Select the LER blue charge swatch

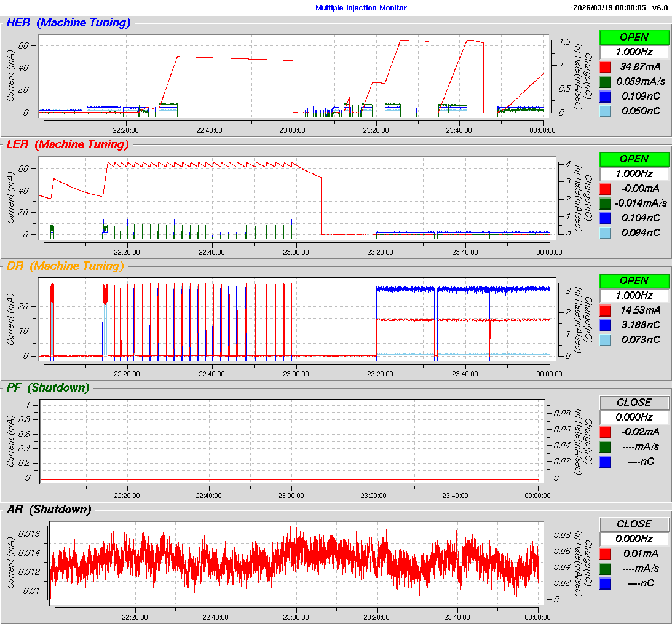pos(605,218)
